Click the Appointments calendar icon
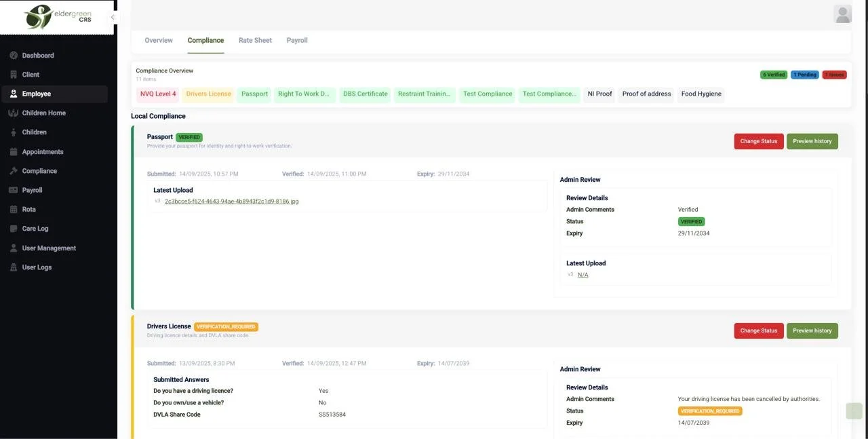Screen dimensions: 868x439 pyautogui.click(x=14, y=152)
